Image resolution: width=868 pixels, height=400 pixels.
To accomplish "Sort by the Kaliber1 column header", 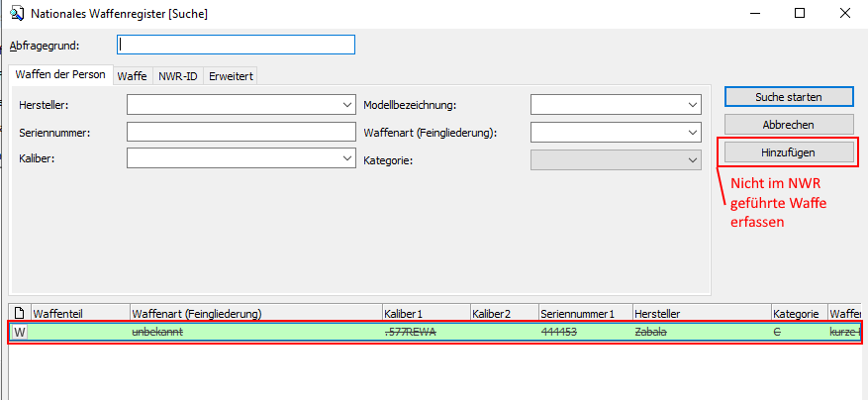I will pyautogui.click(x=425, y=313).
